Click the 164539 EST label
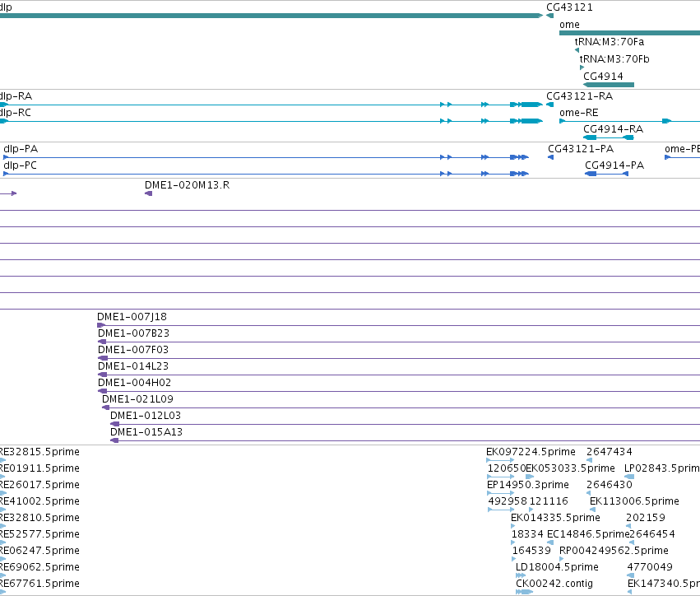700x596 pixels. coord(531,551)
